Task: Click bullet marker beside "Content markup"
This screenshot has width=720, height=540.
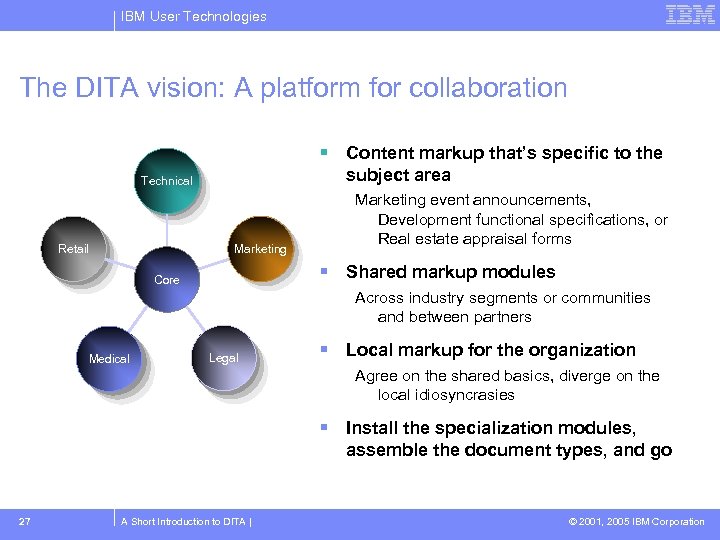Action: pos(324,152)
